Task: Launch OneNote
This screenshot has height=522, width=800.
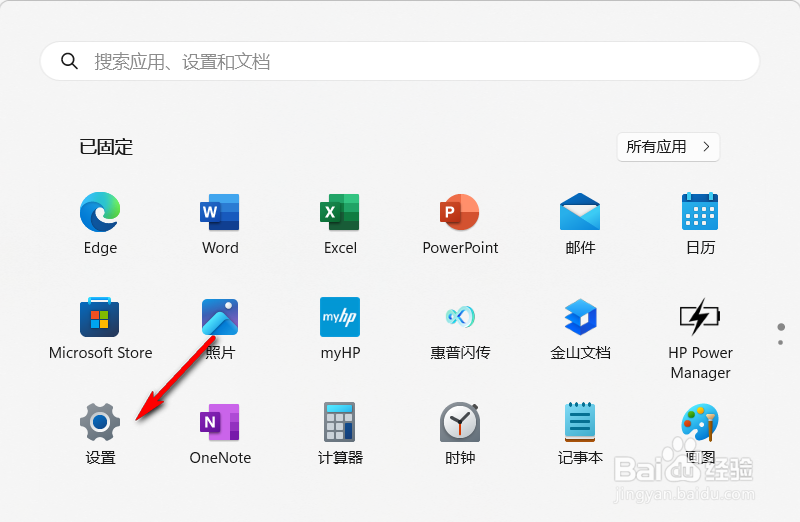Action: point(220,433)
